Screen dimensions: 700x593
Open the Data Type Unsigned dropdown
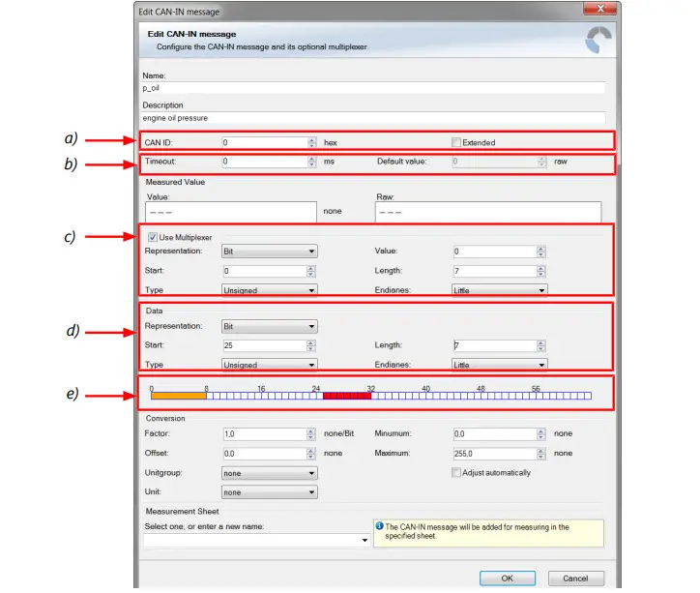(269, 365)
